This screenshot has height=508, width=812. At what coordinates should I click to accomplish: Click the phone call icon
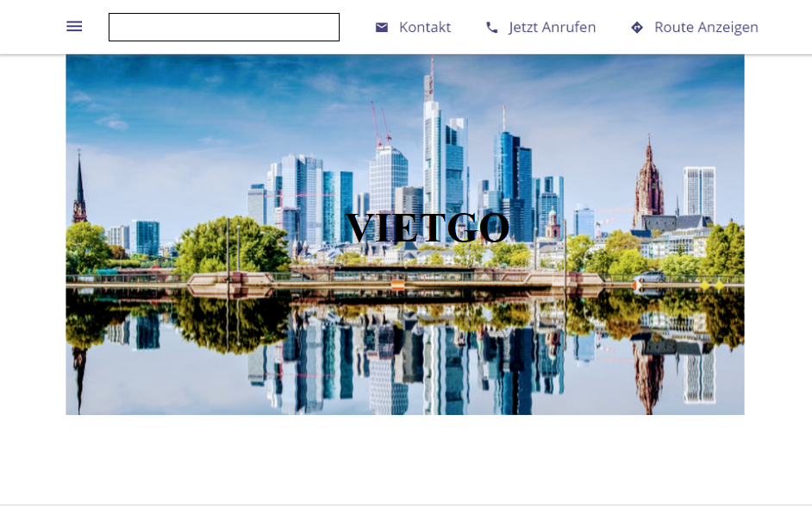492,28
